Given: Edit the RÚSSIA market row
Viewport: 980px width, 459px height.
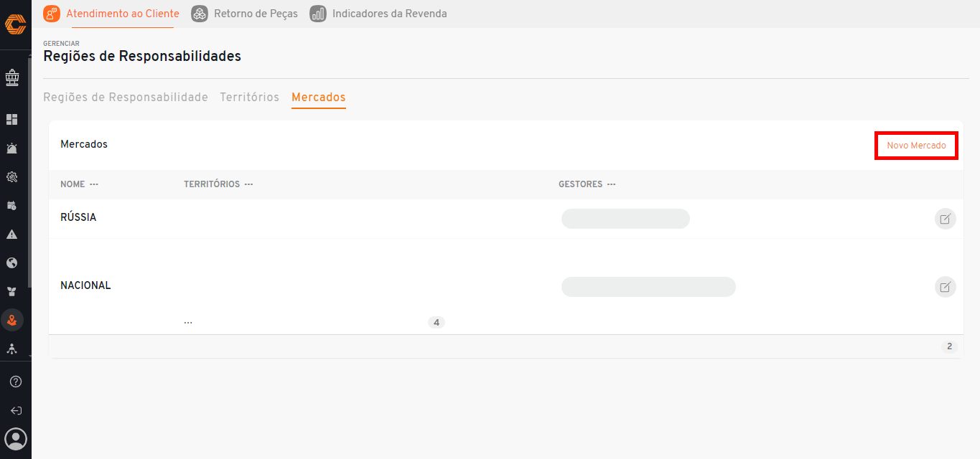Looking at the screenshot, I should (945, 219).
